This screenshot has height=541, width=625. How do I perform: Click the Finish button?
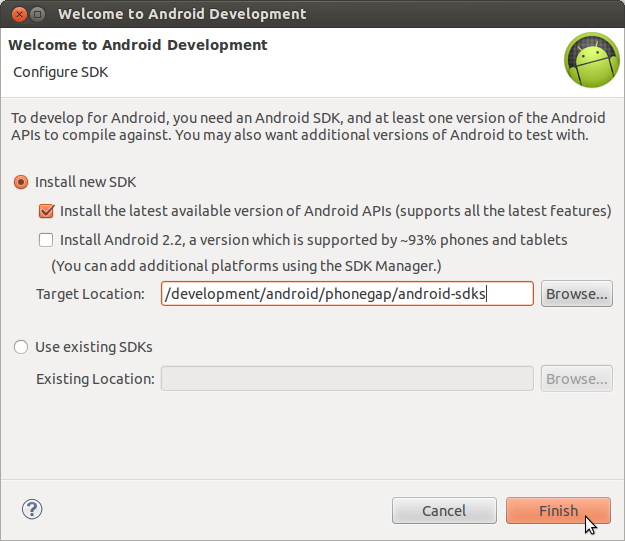click(x=558, y=510)
